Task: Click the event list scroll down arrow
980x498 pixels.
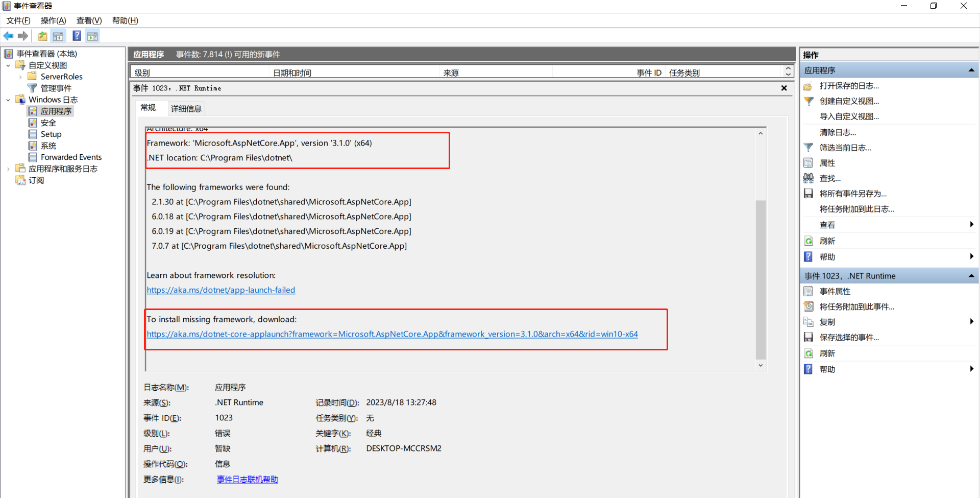Action: [x=789, y=75]
